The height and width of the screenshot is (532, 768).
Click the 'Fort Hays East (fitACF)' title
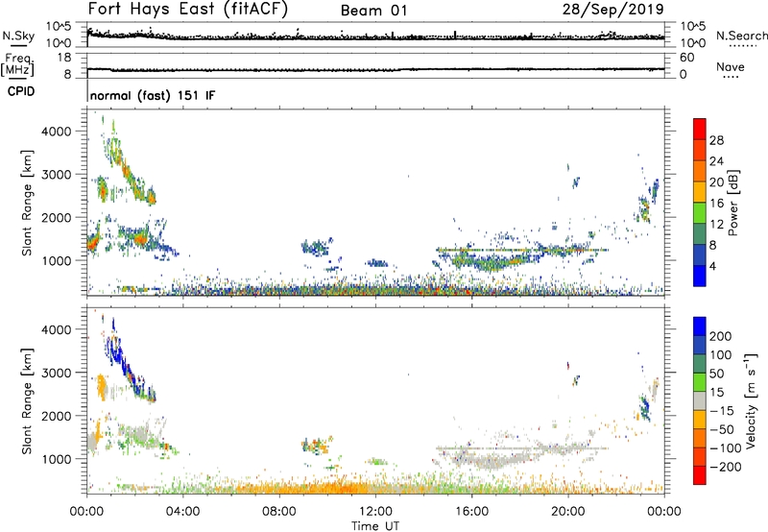tap(188, 9)
